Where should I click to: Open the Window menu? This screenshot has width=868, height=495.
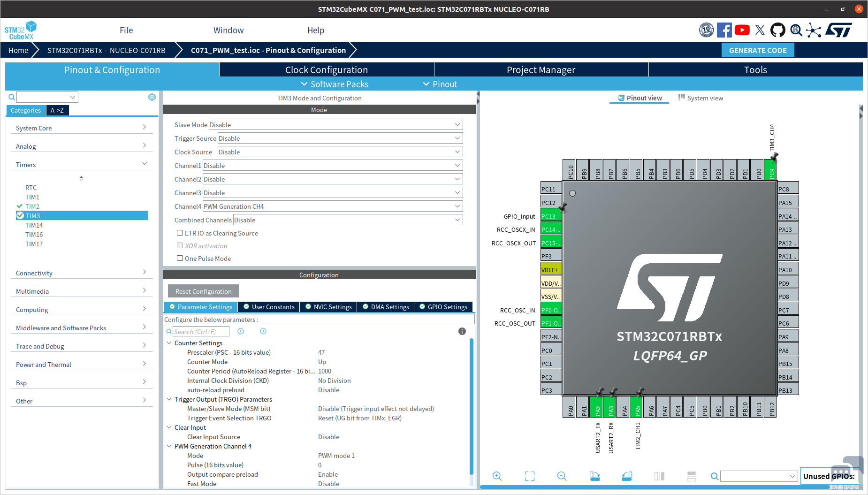tap(228, 30)
